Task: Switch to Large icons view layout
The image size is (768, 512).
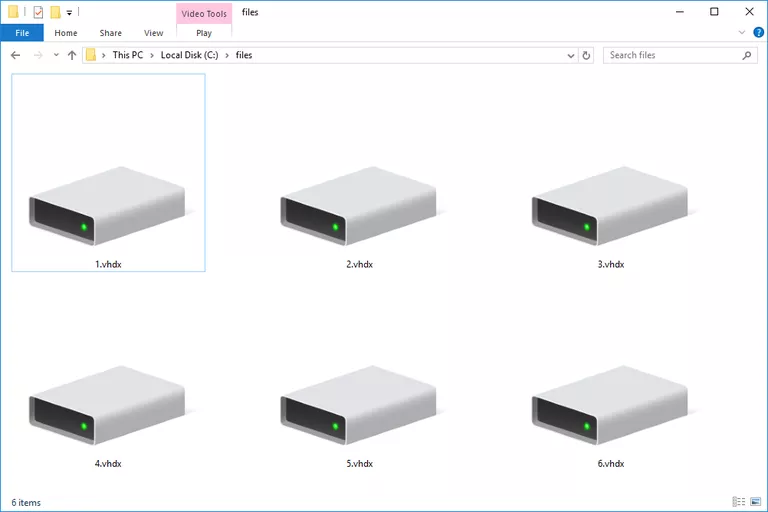Action: [x=755, y=502]
